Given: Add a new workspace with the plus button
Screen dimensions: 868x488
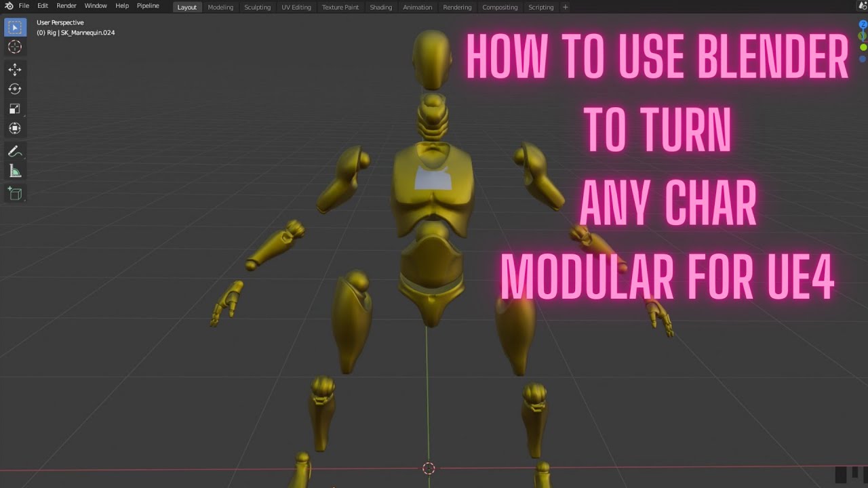Looking at the screenshot, I should click(x=566, y=7).
